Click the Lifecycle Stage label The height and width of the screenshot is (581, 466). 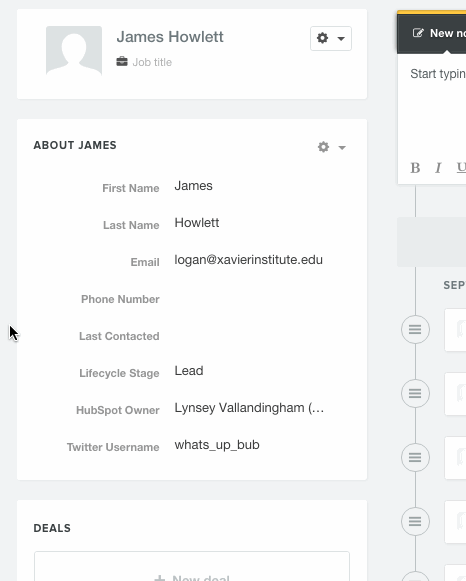[x=119, y=373]
